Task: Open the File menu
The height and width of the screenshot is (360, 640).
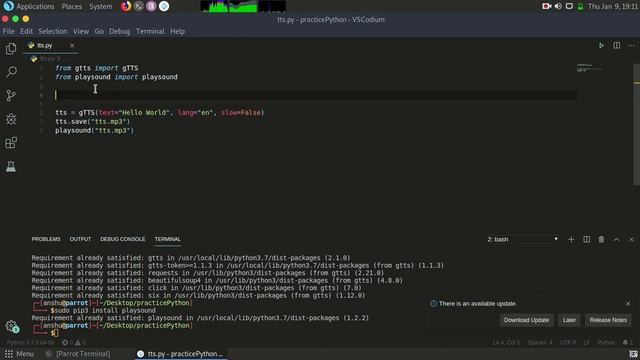Action: pyautogui.click(x=8, y=31)
